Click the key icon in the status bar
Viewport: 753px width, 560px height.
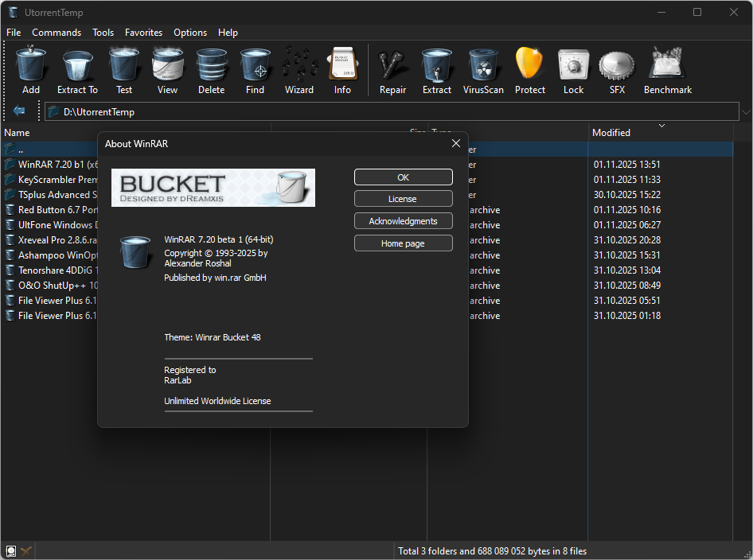[26, 551]
